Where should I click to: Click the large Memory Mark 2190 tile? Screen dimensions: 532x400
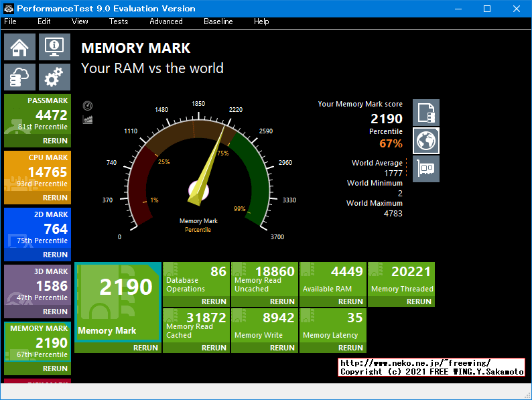tap(118, 302)
